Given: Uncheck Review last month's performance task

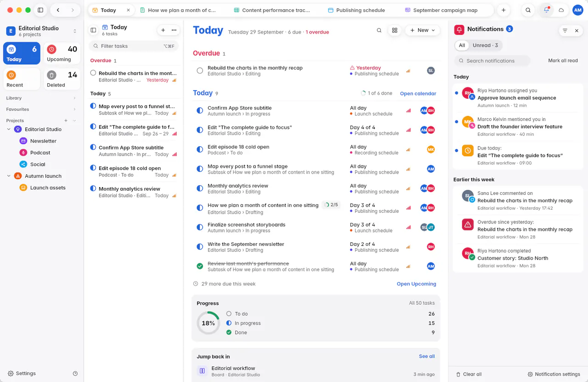Looking at the screenshot, I should 200,266.
